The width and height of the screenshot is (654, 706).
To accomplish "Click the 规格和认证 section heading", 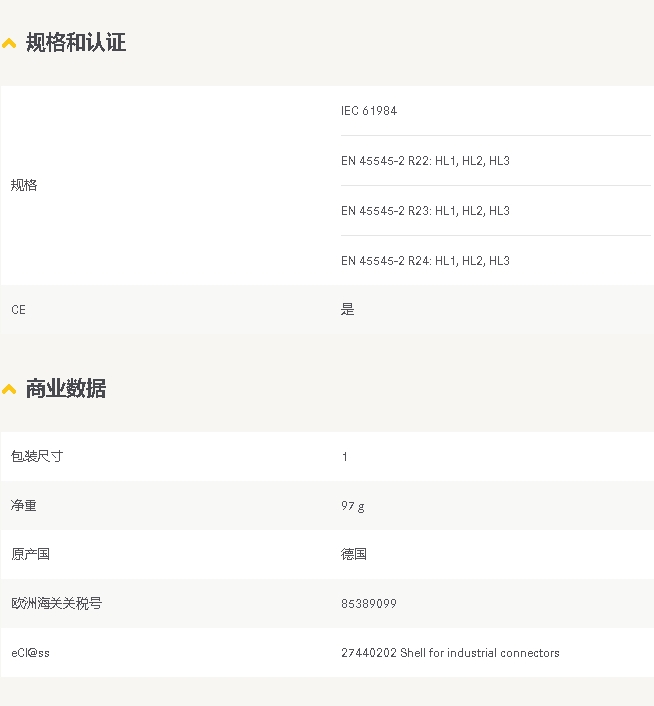I will click(x=76, y=43).
